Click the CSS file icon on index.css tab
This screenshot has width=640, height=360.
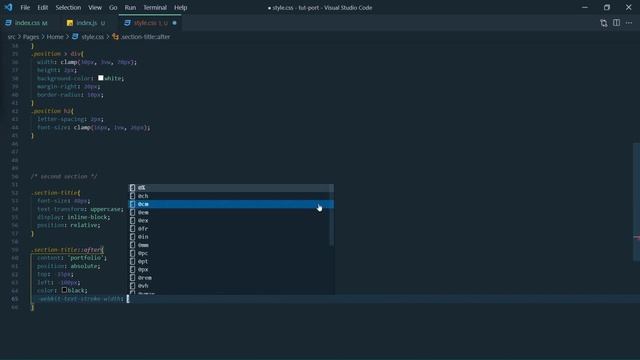[x=8, y=23]
